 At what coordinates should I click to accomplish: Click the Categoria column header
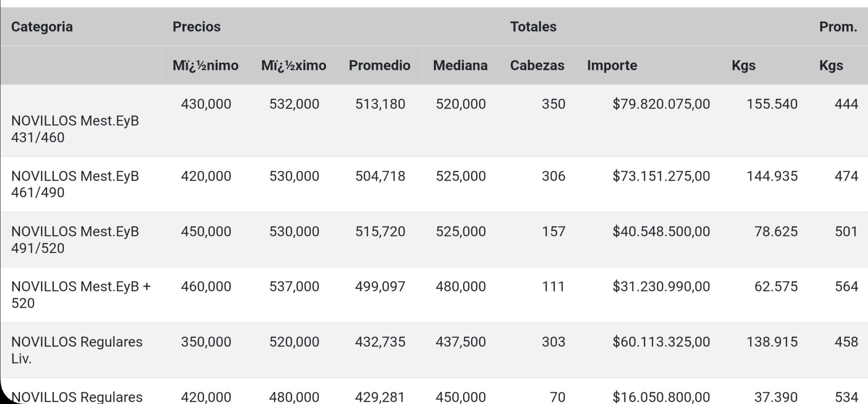pyautogui.click(x=42, y=27)
